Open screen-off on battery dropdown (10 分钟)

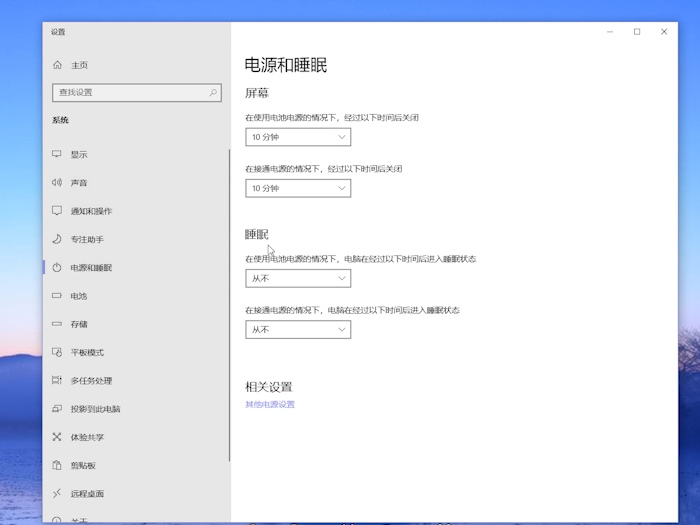tap(298, 137)
